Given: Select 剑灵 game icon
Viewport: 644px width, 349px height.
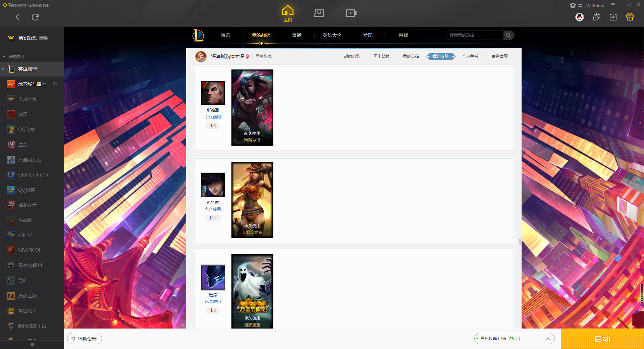Looking at the screenshot, I should pyautogui.click(x=11, y=114).
